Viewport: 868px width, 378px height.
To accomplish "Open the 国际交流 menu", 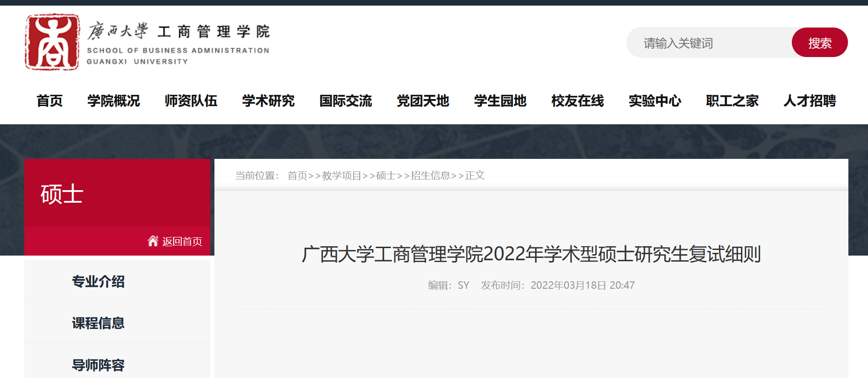I will coord(346,100).
